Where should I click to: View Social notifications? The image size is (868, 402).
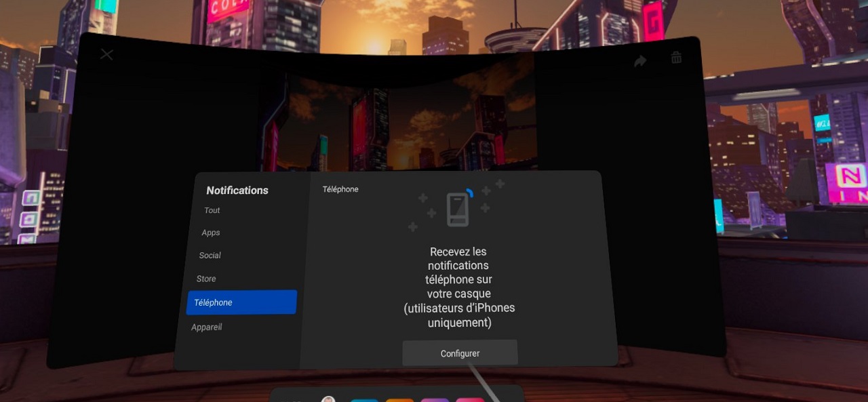tap(209, 256)
